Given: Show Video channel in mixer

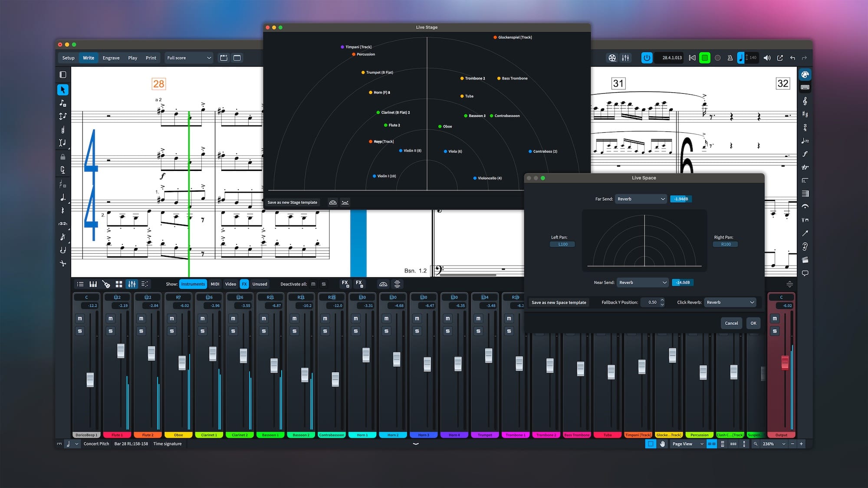Looking at the screenshot, I should coord(230,284).
